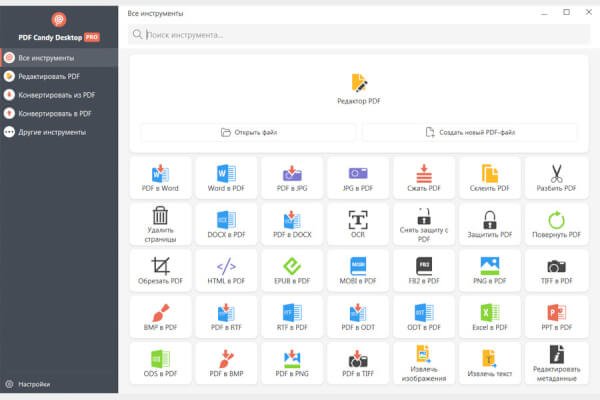Open Настройки at the sidebar bottom
Image resolution: width=600 pixels, height=400 pixels.
tap(34, 384)
